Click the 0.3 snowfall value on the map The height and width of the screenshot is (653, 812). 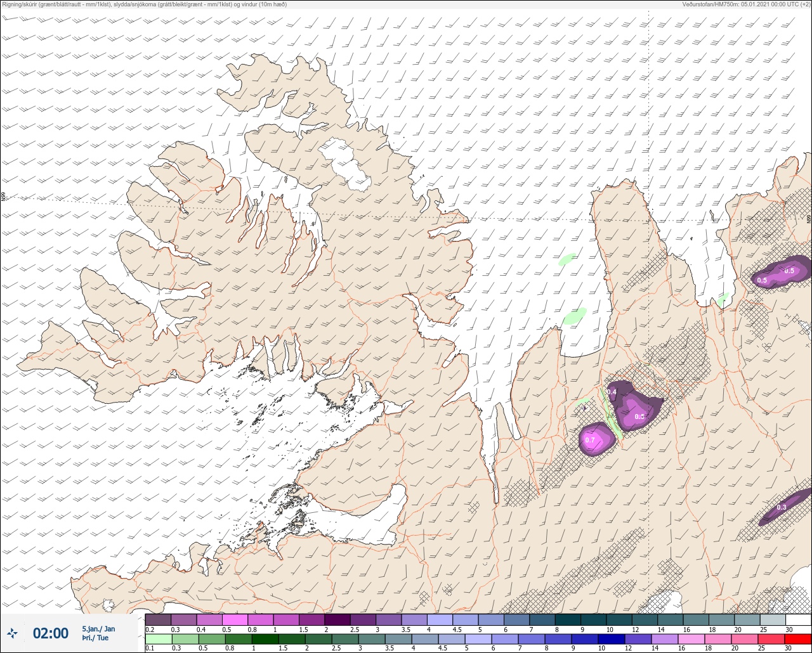782,507
